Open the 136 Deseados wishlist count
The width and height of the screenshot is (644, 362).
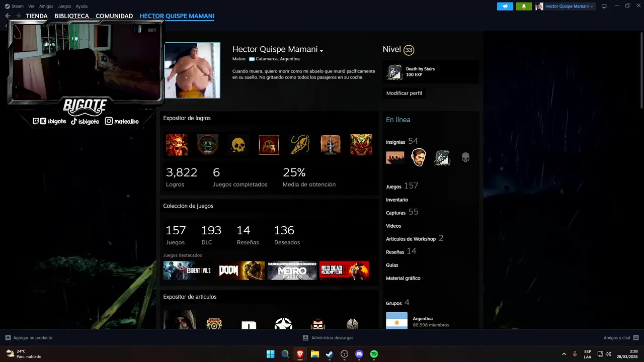287,235
